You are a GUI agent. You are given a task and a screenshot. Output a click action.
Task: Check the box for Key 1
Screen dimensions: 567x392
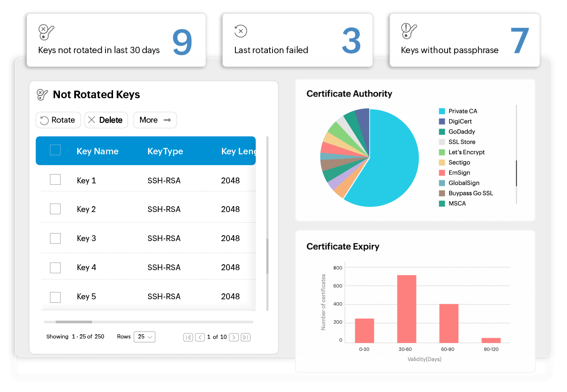(55, 180)
